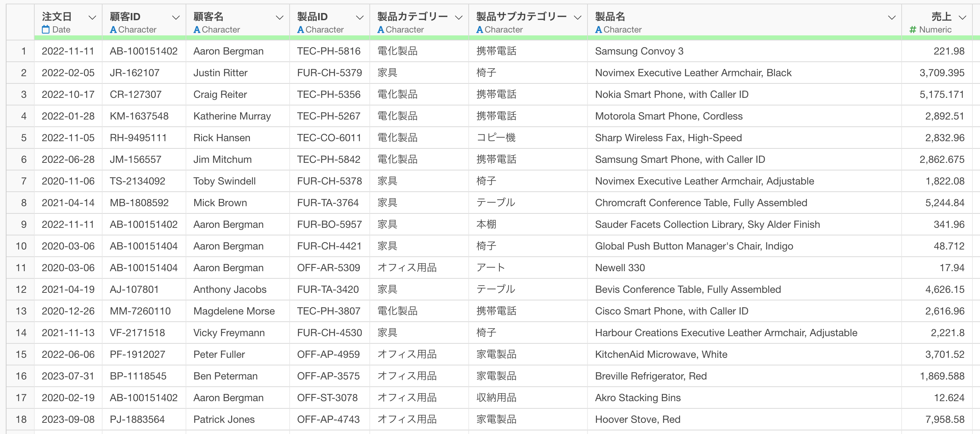Open the 製品サブカテゴリー column dropdown

577,17
